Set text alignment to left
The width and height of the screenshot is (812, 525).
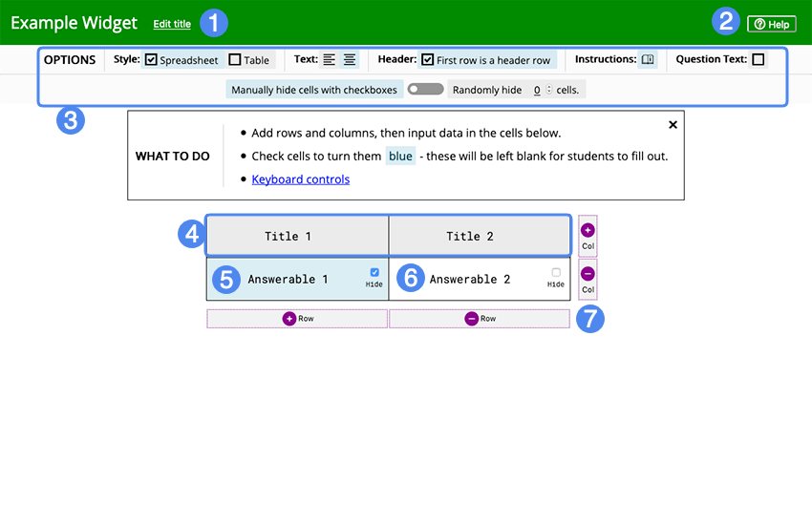pyautogui.click(x=329, y=59)
